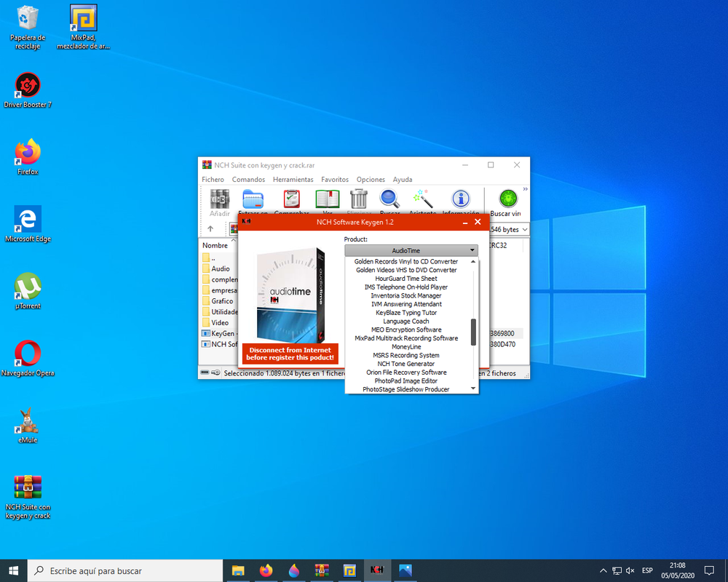Open the Ayuda menu
Image resolution: width=728 pixels, height=582 pixels.
click(x=403, y=179)
